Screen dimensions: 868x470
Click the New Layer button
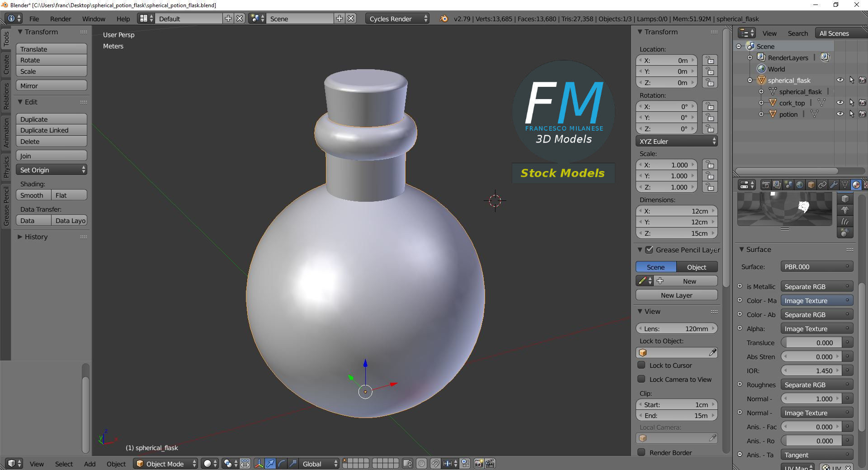click(x=676, y=295)
